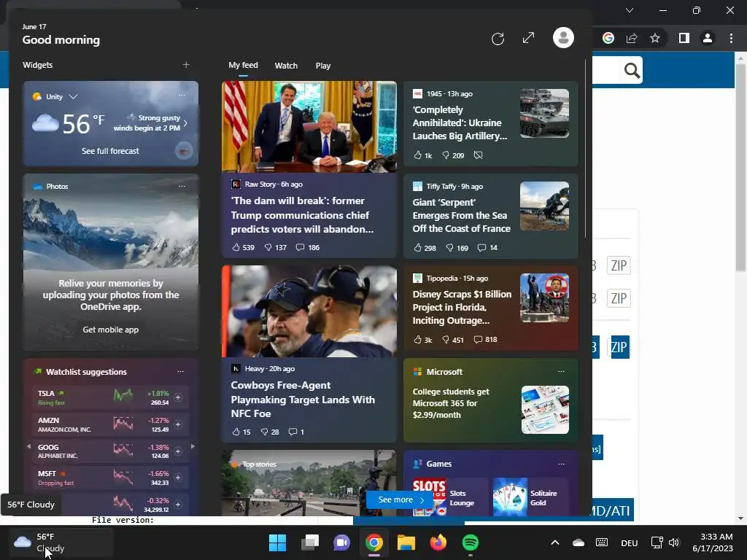Open the DEU language switcher
Image resolution: width=747 pixels, height=560 pixels.
[630, 542]
